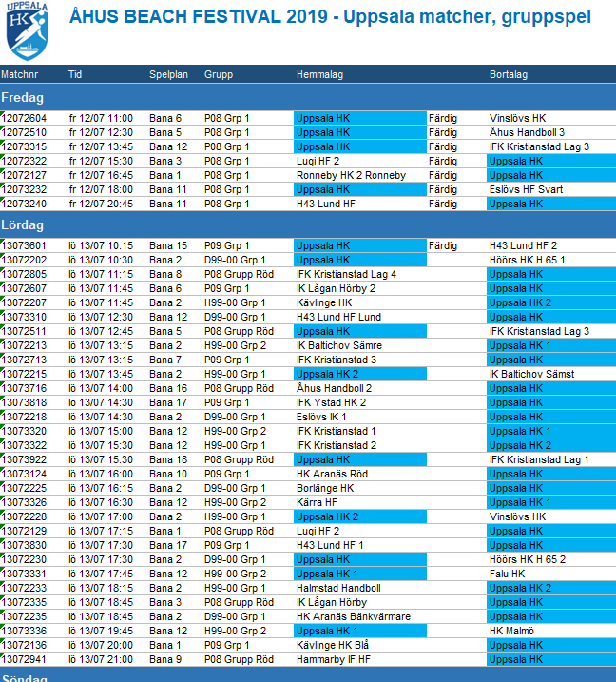
Task: Select the Fredag section heading
Action: [x=22, y=97]
